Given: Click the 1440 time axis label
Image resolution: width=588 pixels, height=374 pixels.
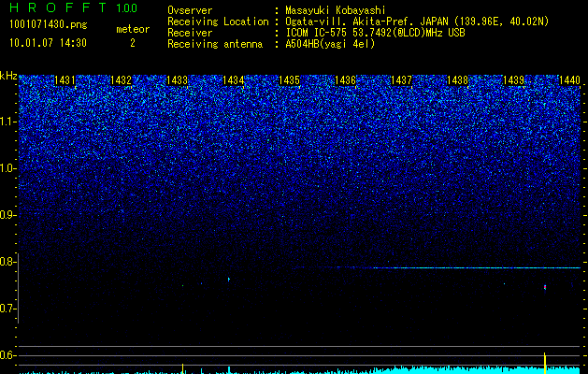Looking at the screenshot, I should click(x=569, y=80).
